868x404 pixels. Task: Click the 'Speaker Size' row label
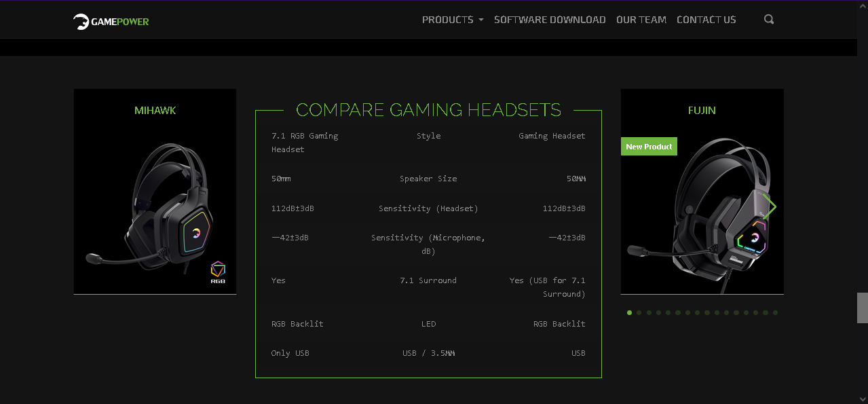pyautogui.click(x=428, y=179)
